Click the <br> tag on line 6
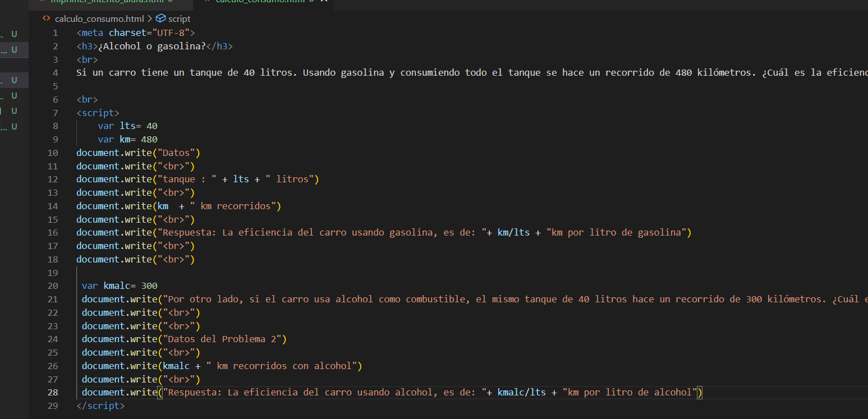 pos(87,99)
